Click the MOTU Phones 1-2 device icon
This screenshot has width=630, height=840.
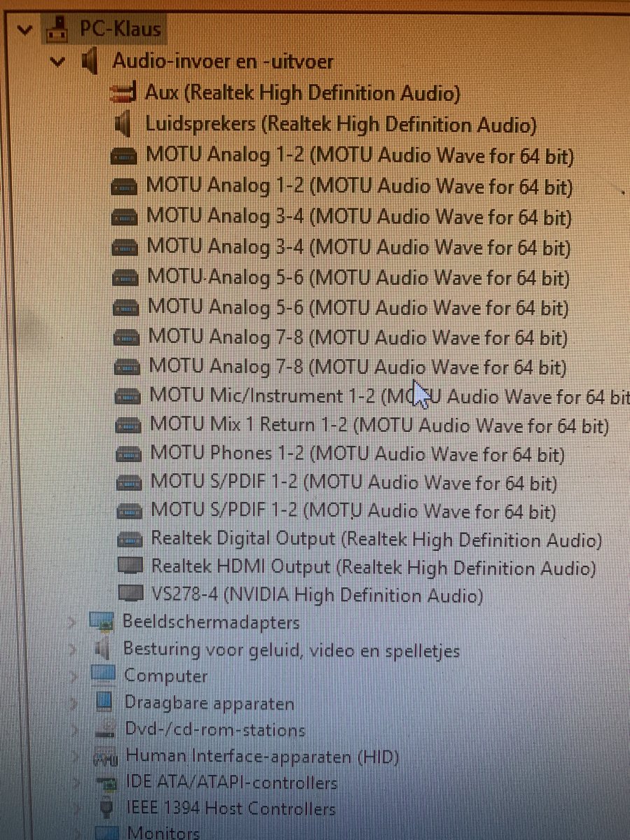click(x=130, y=456)
